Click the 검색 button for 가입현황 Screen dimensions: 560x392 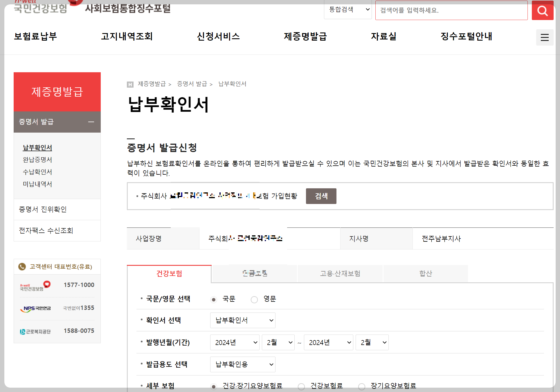click(x=321, y=196)
